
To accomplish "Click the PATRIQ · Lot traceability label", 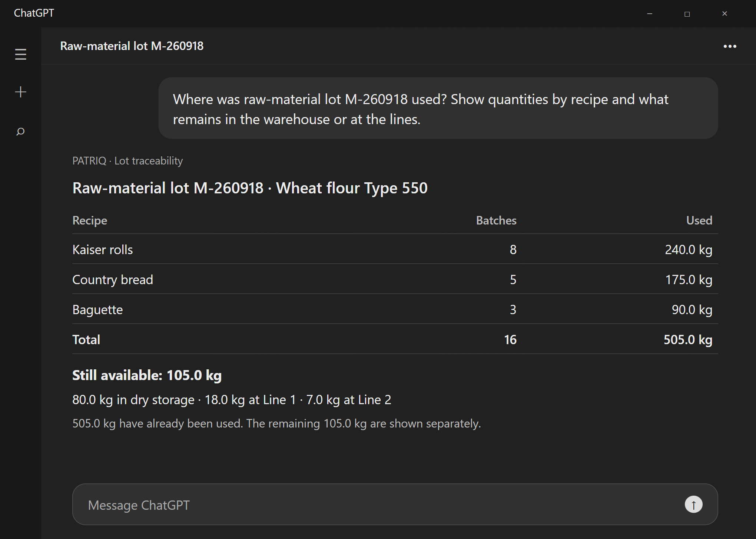I will 127,161.
